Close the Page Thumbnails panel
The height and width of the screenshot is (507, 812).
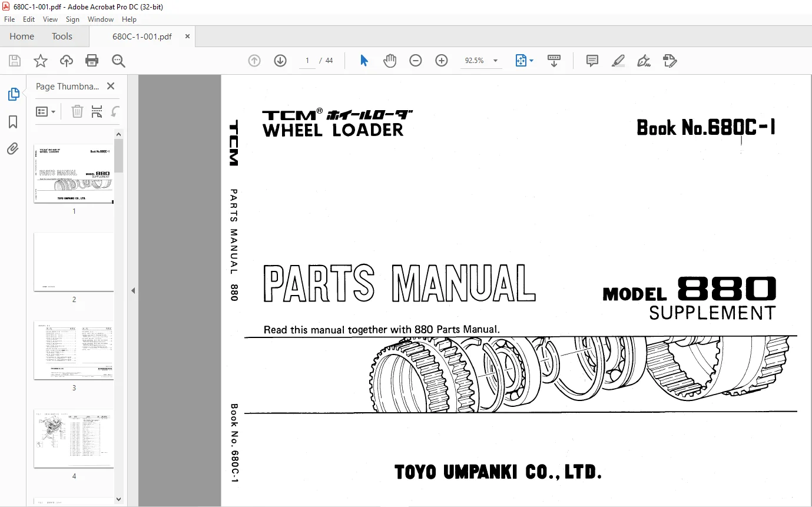point(110,86)
